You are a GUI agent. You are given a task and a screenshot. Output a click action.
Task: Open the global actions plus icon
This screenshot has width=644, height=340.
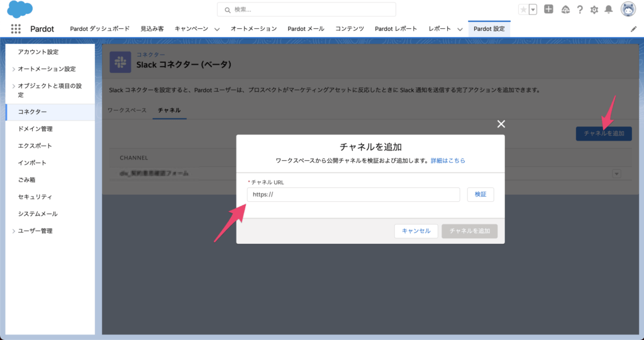coord(548,9)
